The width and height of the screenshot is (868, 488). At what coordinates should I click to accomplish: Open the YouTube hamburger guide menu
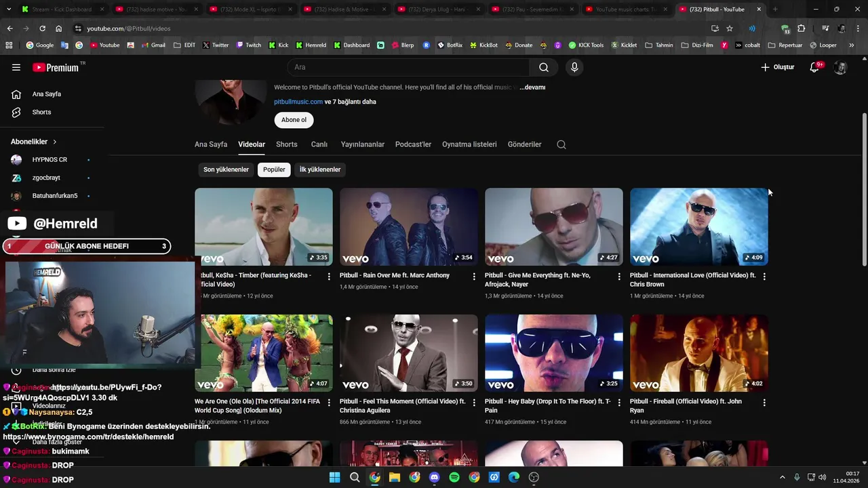tap(16, 67)
